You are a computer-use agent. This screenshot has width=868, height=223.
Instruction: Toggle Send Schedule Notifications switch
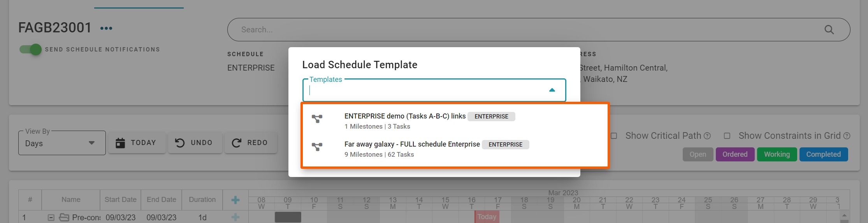coord(31,50)
